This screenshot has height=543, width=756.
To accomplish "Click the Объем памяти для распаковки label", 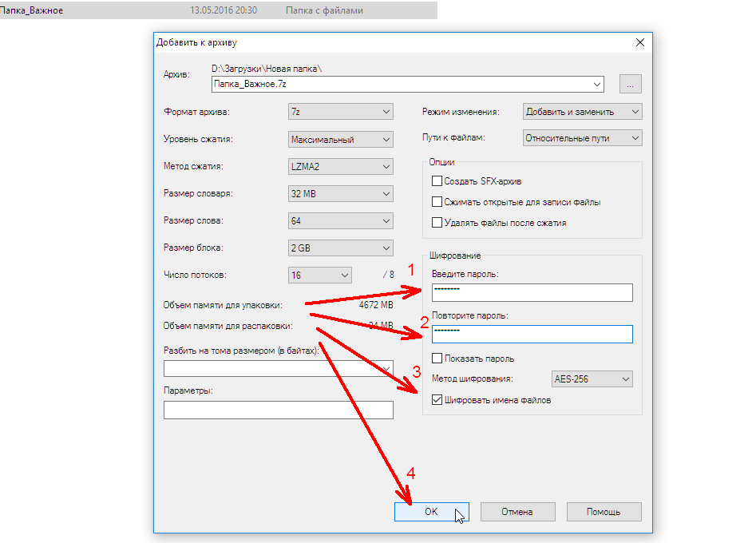I will (228, 326).
